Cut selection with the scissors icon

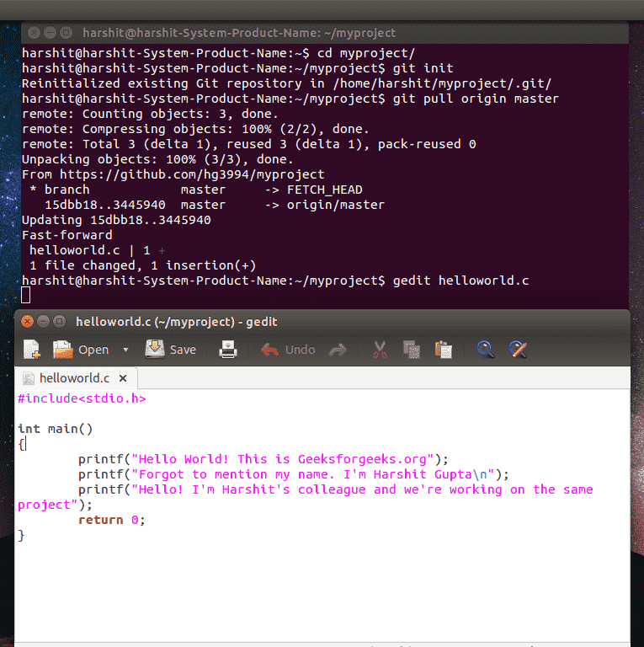pyautogui.click(x=380, y=350)
